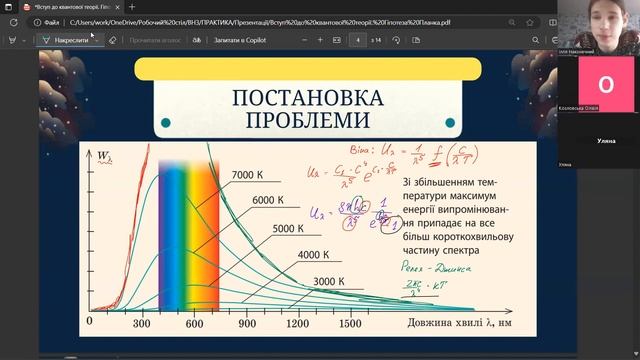Click the translate icon in PDF toolbar

197,40
